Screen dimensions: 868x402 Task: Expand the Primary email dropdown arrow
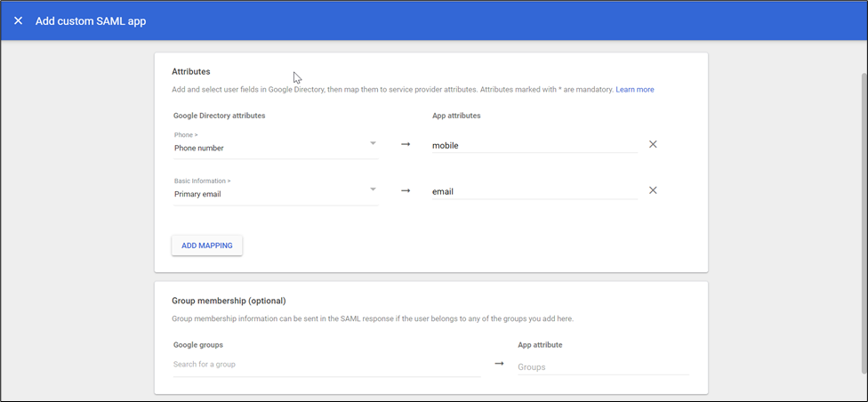pyautogui.click(x=374, y=189)
